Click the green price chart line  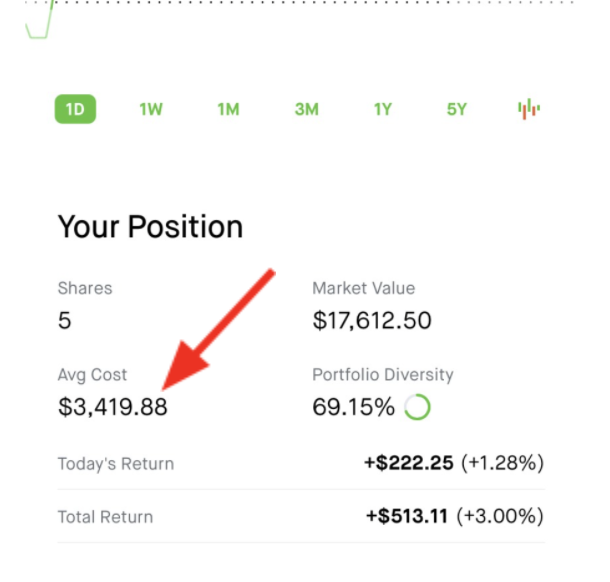[x=42, y=28]
